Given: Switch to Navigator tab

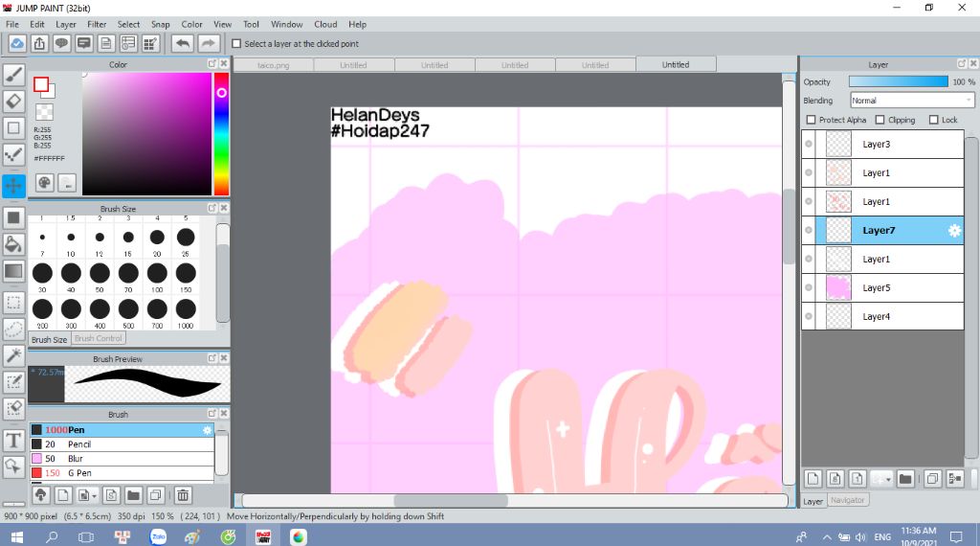Looking at the screenshot, I should (848, 500).
